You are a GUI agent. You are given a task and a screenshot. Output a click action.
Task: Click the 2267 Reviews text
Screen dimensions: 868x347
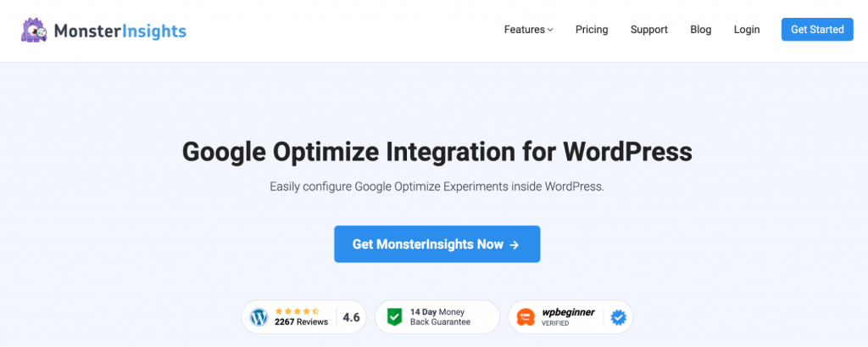(301, 322)
